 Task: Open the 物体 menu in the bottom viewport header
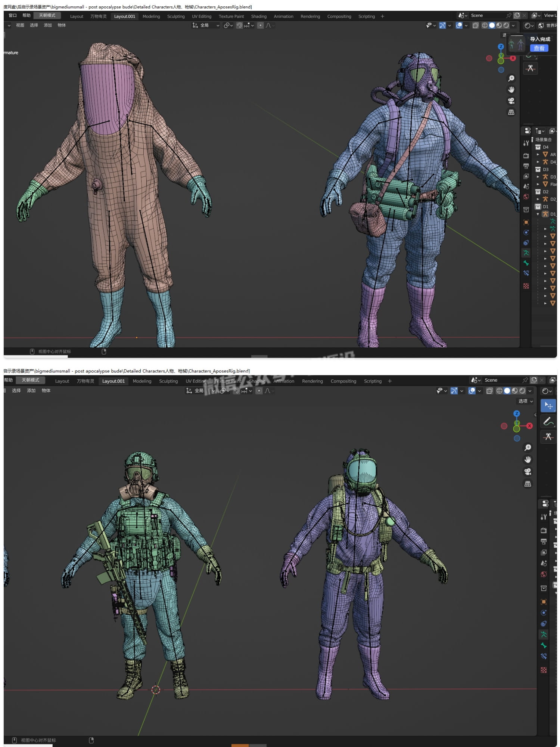click(46, 391)
